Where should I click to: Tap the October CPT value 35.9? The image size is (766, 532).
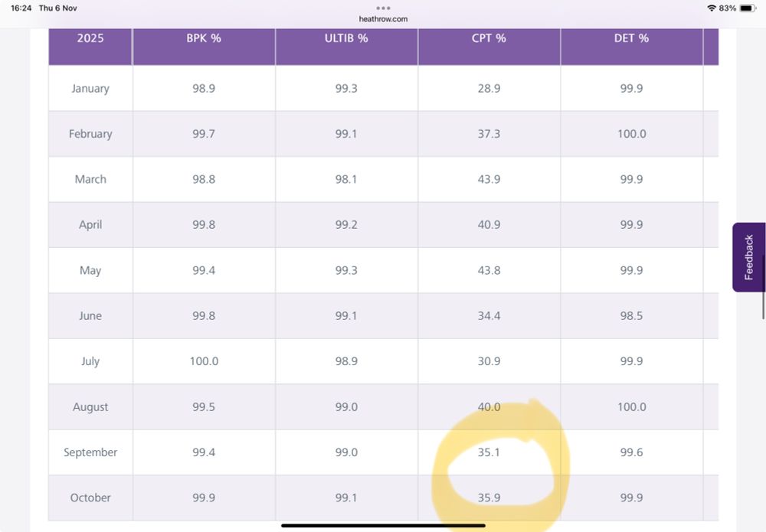[489, 498]
